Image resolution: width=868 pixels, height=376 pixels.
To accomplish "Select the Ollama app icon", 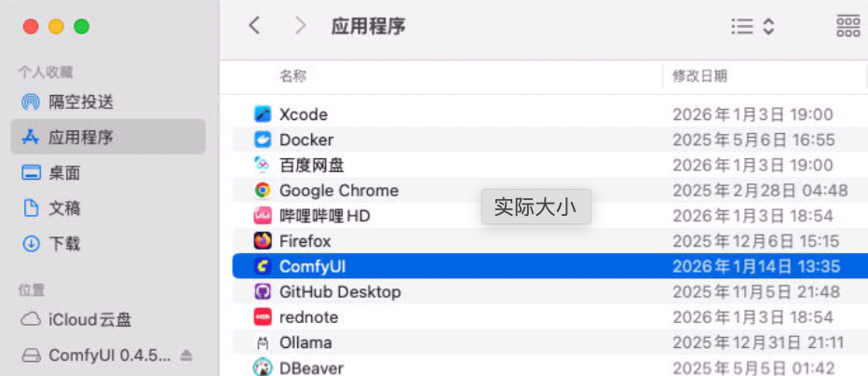I will pyautogui.click(x=263, y=342).
